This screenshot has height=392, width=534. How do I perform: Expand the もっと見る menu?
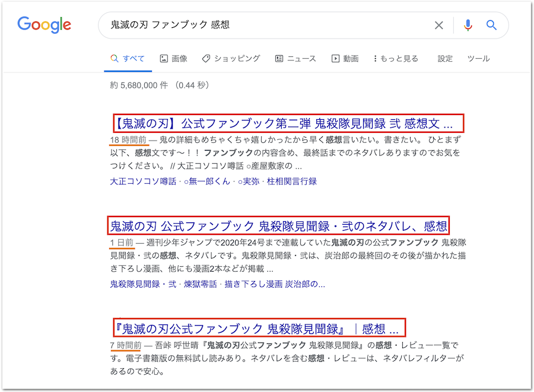(x=396, y=59)
